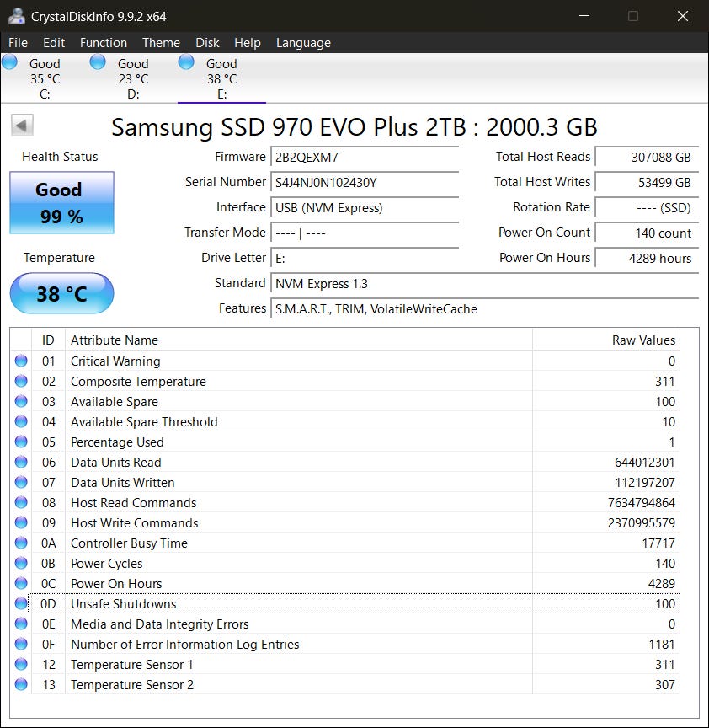The height and width of the screenshot is (728, 709).
Task: Click the Rotation Rate value field
Action: pyautogui.click(x=648, y=207)
